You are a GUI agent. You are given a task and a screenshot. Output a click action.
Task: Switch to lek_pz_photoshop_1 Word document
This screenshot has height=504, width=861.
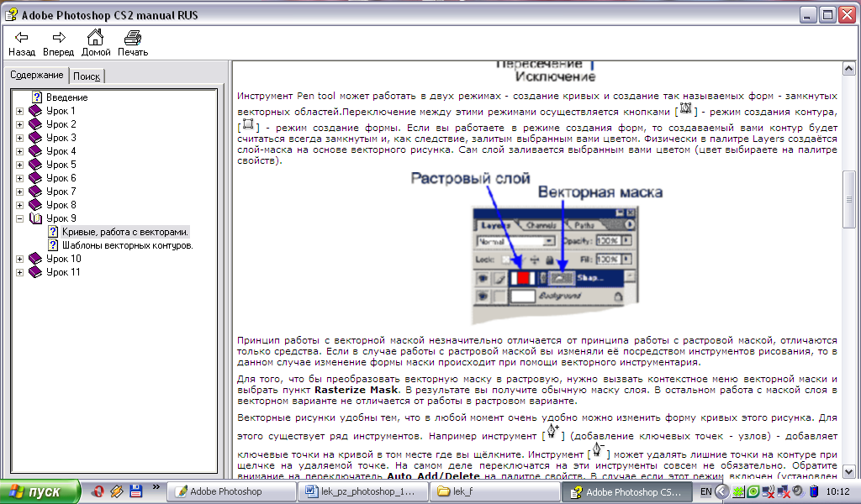pyautogui.click(x=363, y=491)
